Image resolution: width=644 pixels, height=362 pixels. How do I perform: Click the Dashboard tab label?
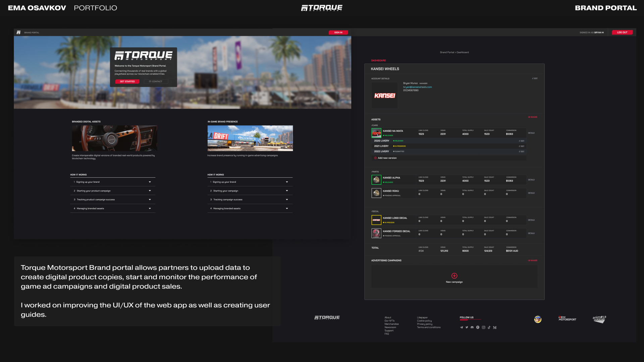click(378, 61)
